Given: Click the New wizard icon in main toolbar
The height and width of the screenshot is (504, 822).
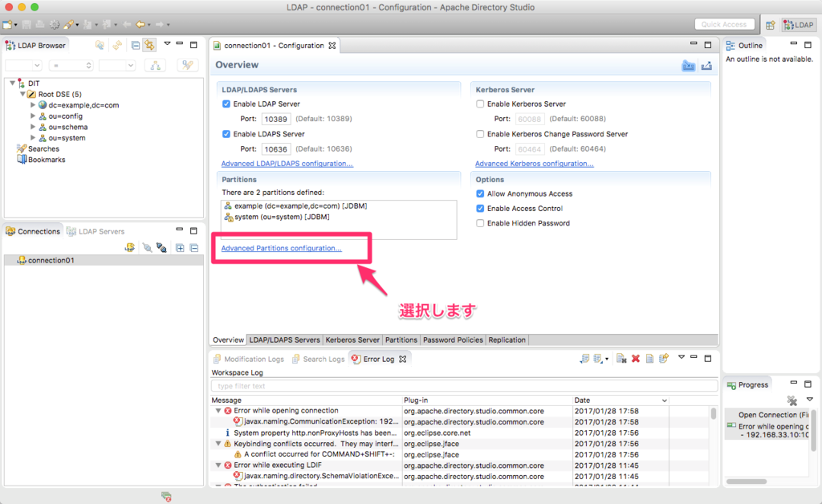Looking at the screenshot, I should point(7,25).
